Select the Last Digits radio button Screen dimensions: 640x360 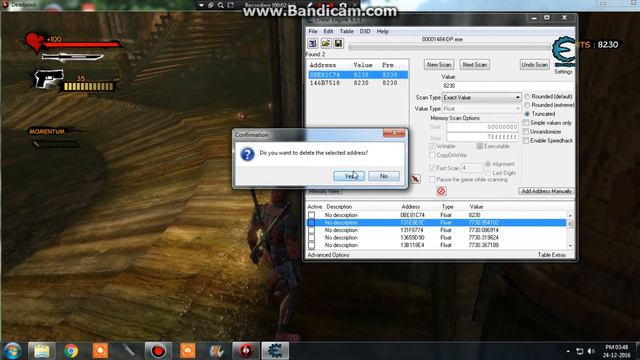click(488, 173)
